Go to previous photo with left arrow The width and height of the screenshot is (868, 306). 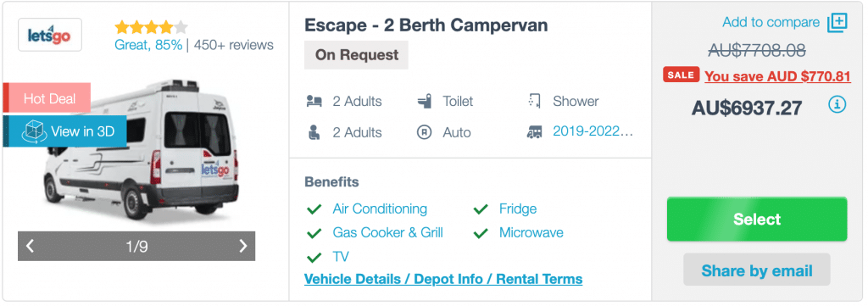click(31, 246)
